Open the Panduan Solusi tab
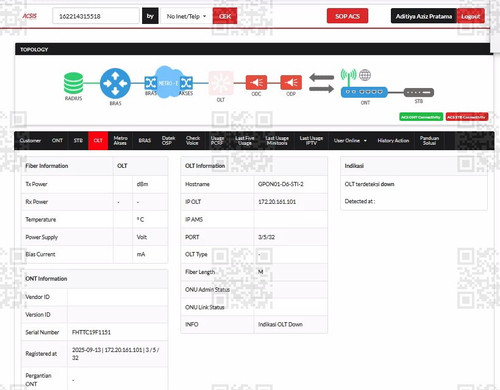Viewport: 500px width, 390px height. (x=429, y=141)
